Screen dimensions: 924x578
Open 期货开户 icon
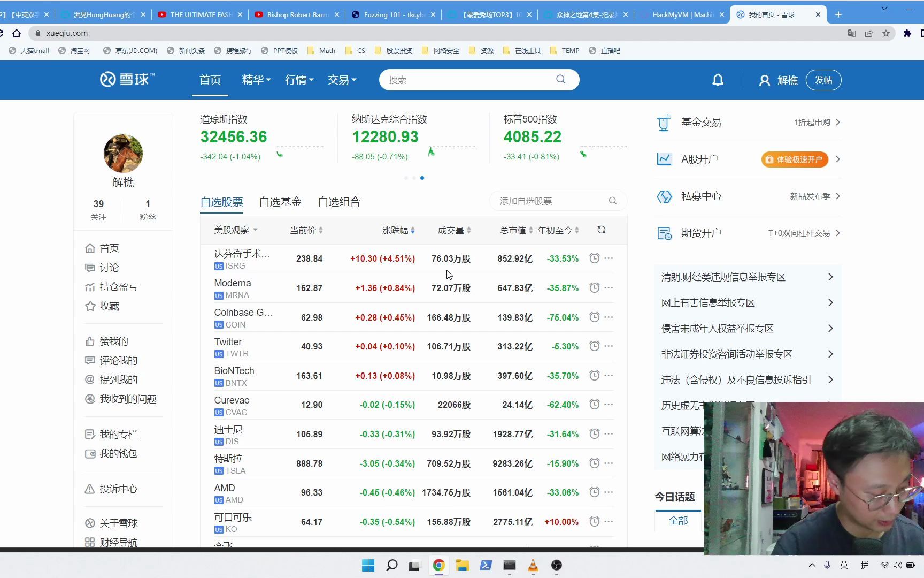[x=664, y=233]
